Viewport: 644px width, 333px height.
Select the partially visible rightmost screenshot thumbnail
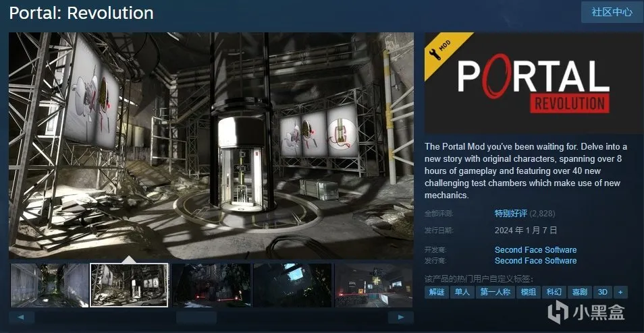[374, 285]
